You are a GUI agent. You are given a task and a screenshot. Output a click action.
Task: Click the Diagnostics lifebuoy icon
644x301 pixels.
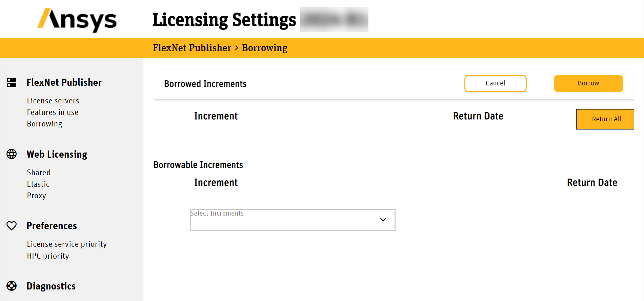coord(12,286)
